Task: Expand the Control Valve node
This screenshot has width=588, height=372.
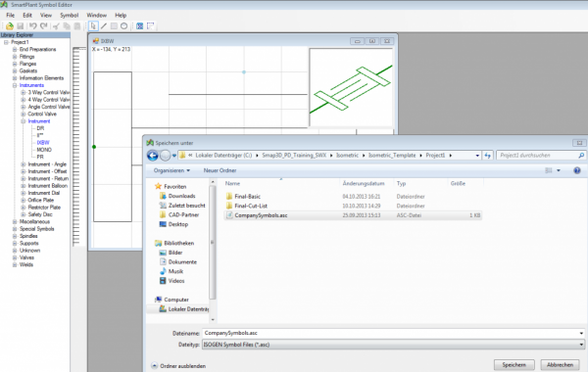Action: tap(24, 114)
